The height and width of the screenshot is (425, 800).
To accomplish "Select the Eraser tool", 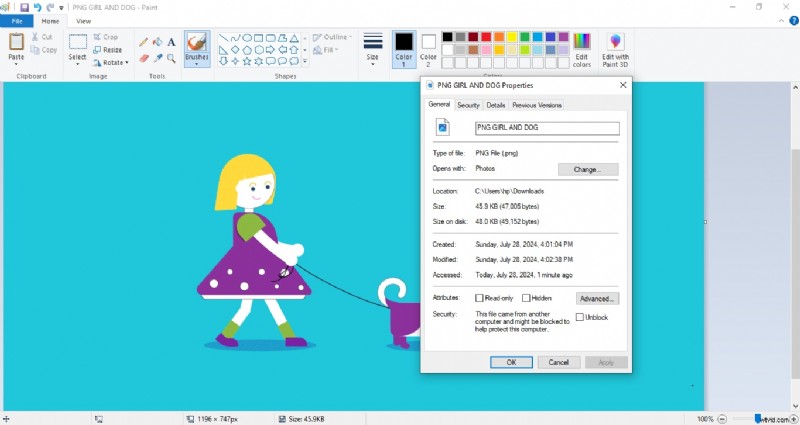I will click(144, 58).
